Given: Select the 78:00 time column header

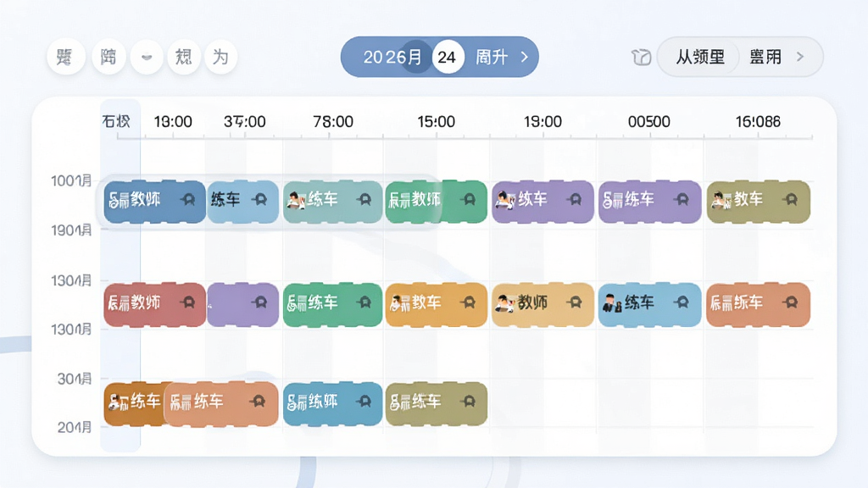Looking at the screenshot, I should tap(332, 121).
